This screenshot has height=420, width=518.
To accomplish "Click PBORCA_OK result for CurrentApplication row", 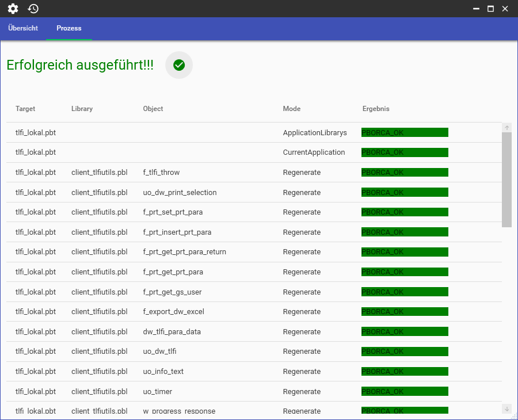I will [x=405, y=152].
